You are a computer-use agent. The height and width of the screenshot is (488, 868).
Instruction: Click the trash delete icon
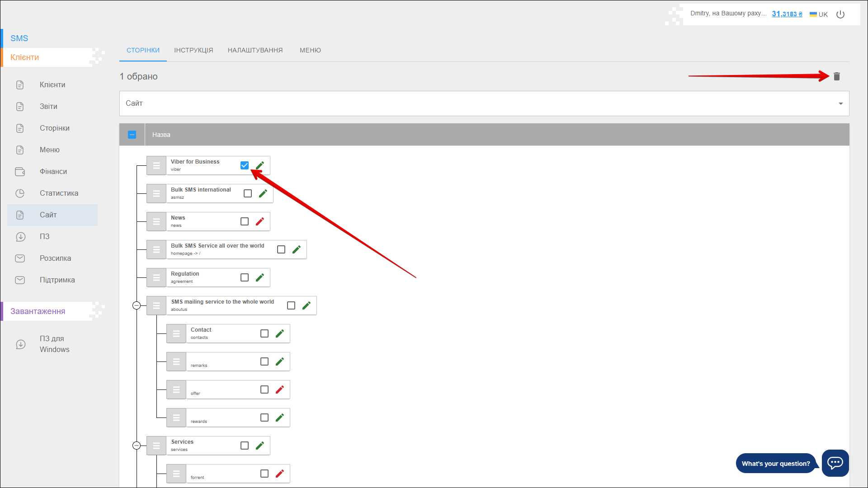(x=836, y=76)
